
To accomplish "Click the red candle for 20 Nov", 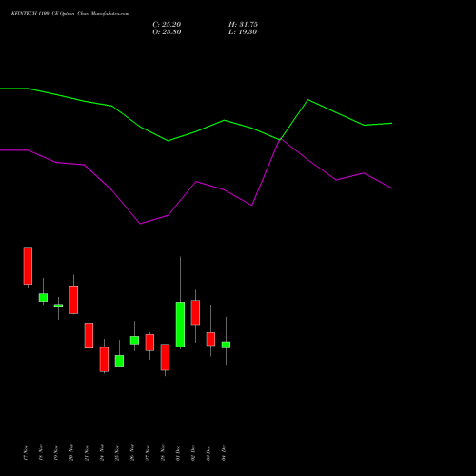I will coord(73,300).
